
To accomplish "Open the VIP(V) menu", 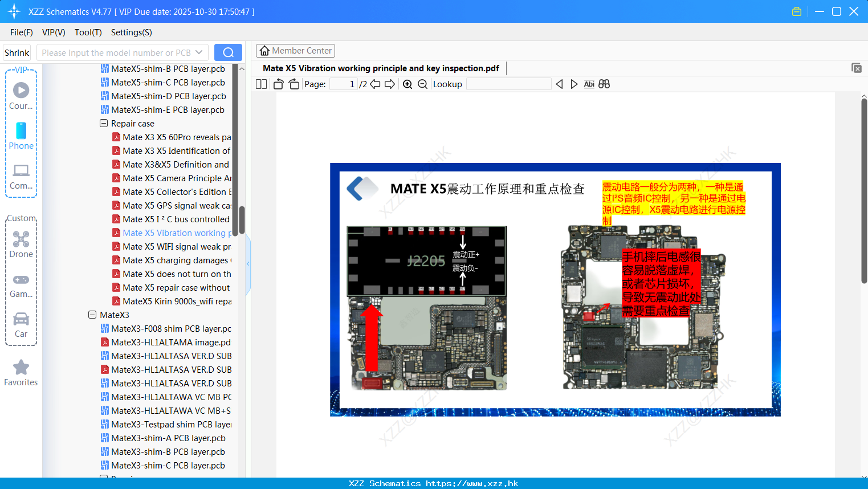I will [54, 32].
